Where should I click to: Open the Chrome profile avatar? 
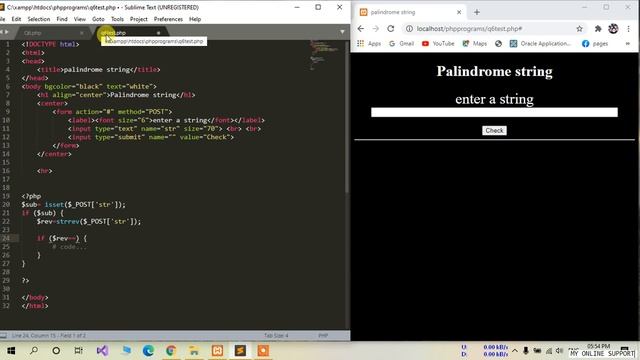point(613,29)
